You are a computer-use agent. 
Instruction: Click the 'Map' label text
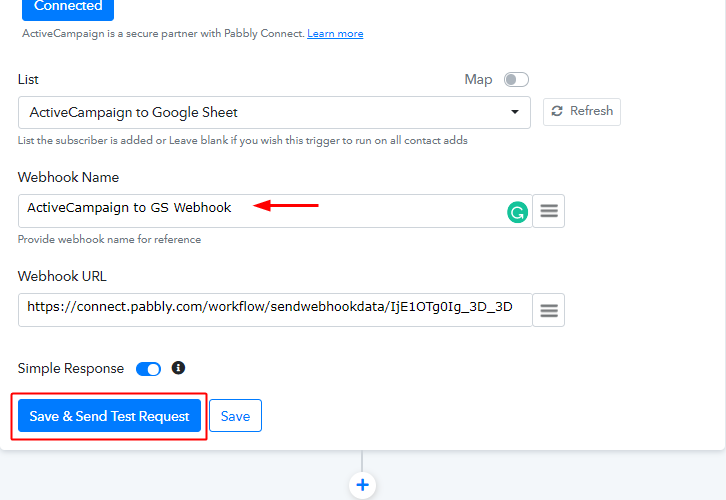click(478, 80)
